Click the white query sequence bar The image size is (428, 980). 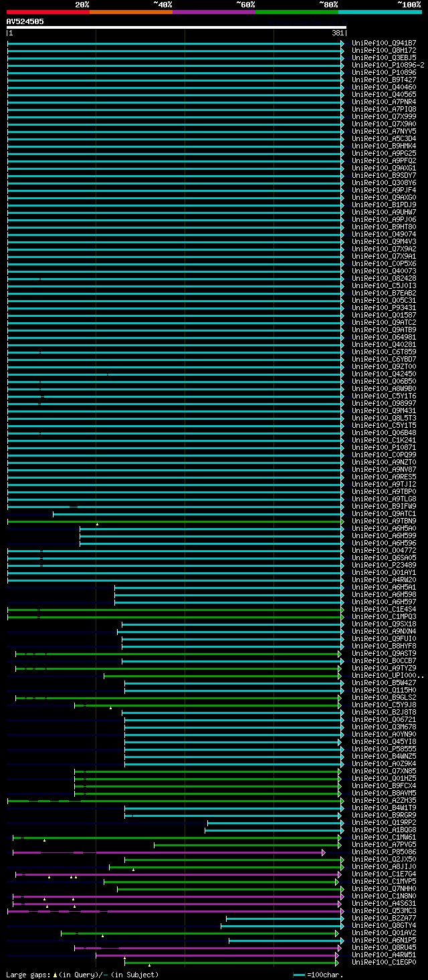point(177,27)
